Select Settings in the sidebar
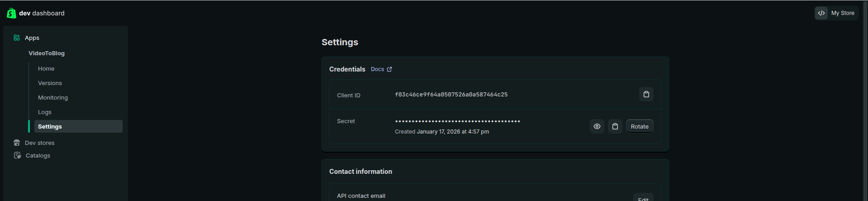The height and width of the screenshot is (201, 868). 78,126
